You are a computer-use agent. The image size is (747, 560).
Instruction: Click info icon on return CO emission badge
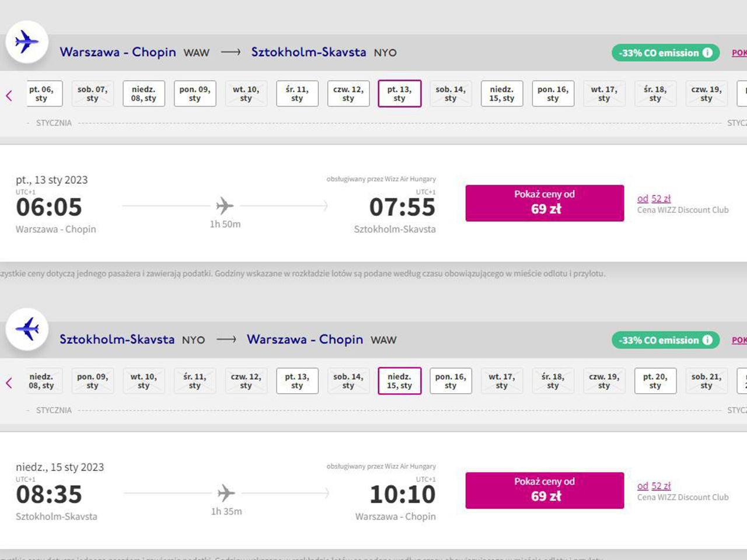point(707,340)
